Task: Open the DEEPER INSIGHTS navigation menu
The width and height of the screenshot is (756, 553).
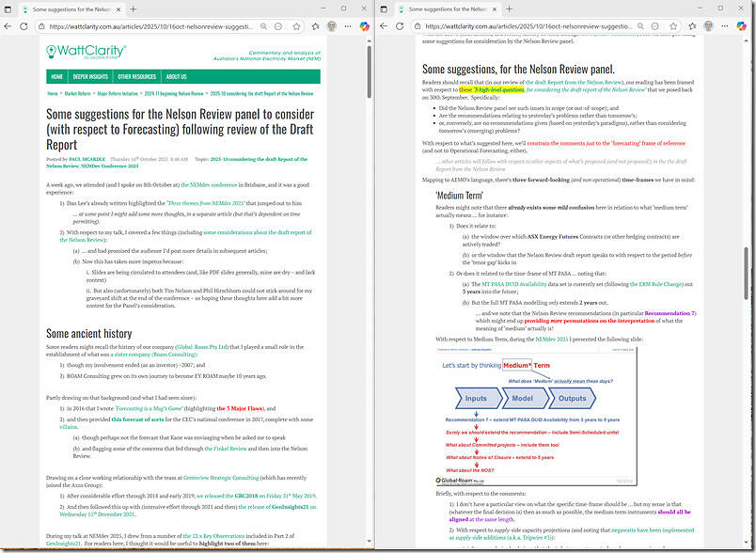Action: pyautogui.click(x=91, y=78)
